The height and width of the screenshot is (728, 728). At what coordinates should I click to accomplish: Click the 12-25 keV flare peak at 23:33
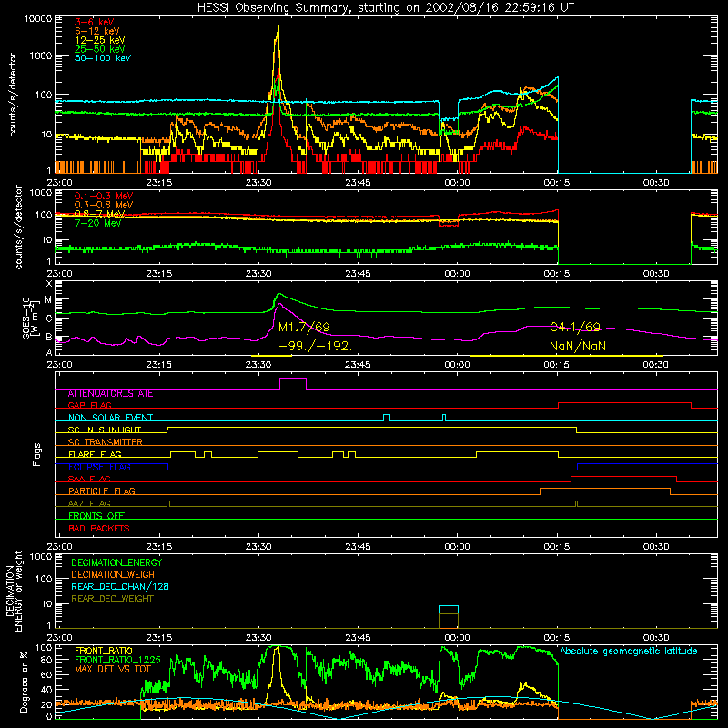[x=278, y=27]
